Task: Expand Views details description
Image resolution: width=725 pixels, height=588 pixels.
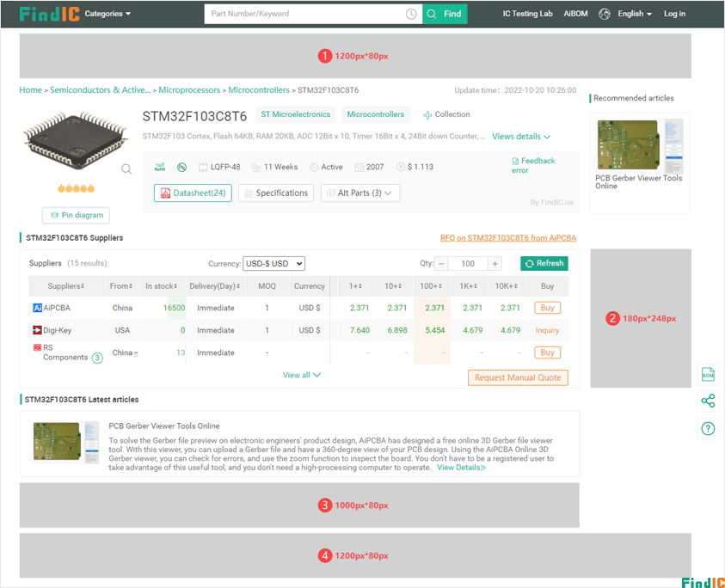Action: (x=521, y=137)
